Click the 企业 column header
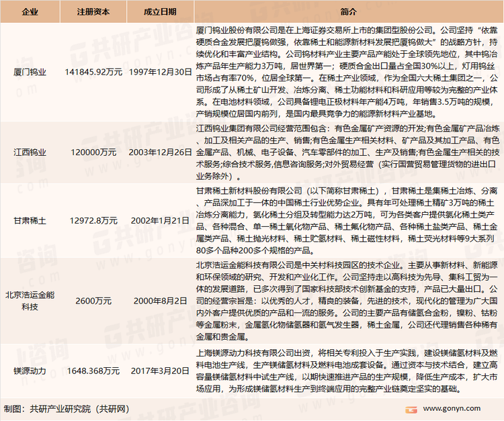Image resolution: width=504 pixels, height=421 pixels. [30, 12]
